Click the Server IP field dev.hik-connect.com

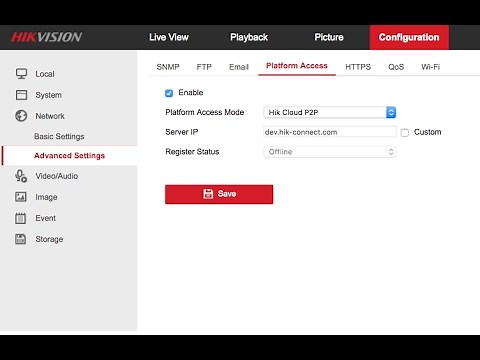[x=329, y=132]
